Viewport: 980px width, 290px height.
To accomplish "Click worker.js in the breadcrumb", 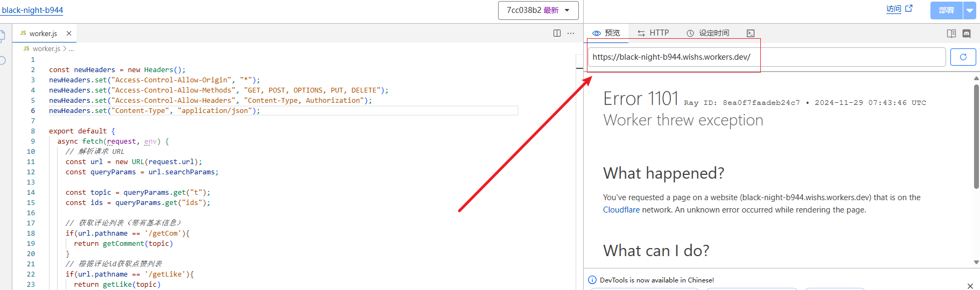I will (46, 48).
